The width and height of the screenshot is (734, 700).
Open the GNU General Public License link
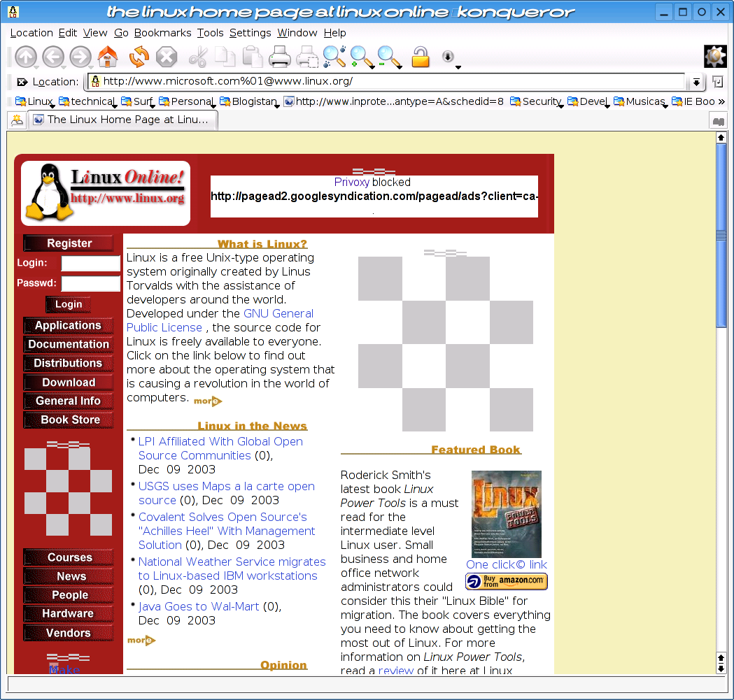(x=220, y=320)
